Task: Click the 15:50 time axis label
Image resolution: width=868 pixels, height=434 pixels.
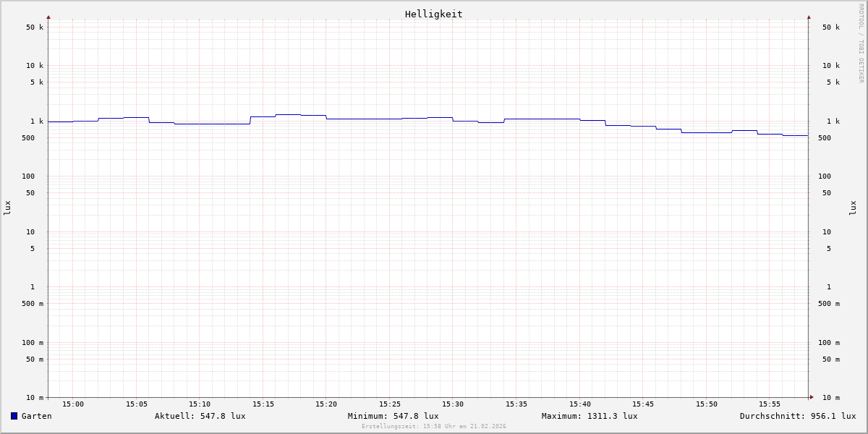Action: click(x=707, y=404)
